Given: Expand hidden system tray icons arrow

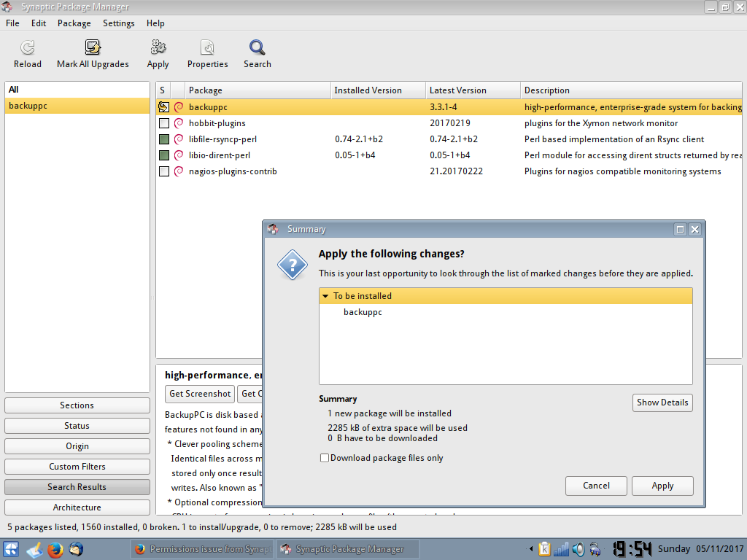Looking at the screenshot, I should pyautogui.click(x=531, y=550).
